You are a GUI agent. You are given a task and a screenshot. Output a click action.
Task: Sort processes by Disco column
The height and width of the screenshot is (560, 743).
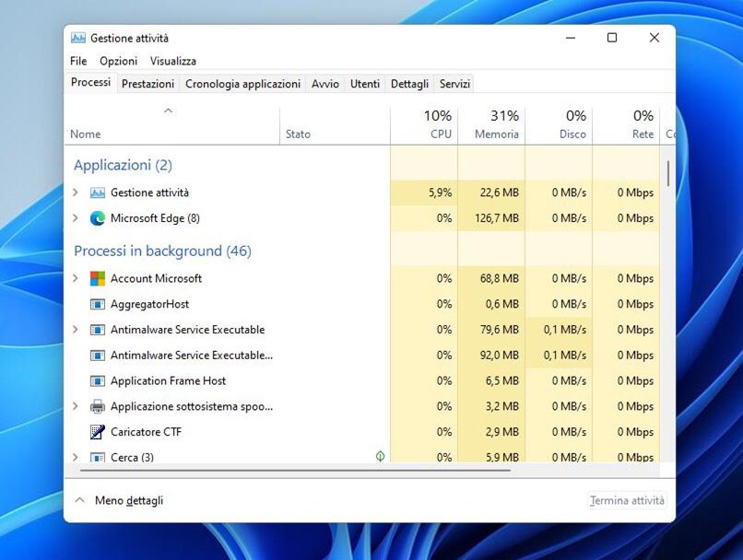click(x=559, y=125)
